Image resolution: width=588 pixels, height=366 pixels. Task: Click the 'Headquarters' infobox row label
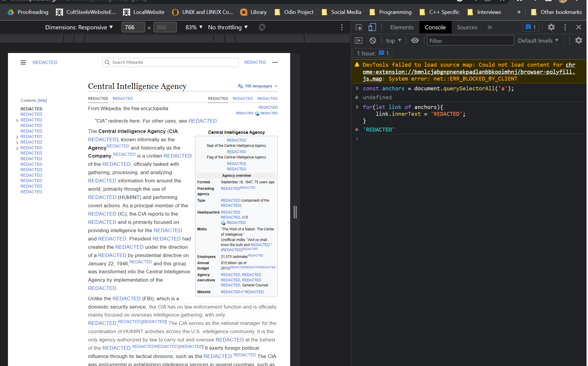tap(208, 212)
